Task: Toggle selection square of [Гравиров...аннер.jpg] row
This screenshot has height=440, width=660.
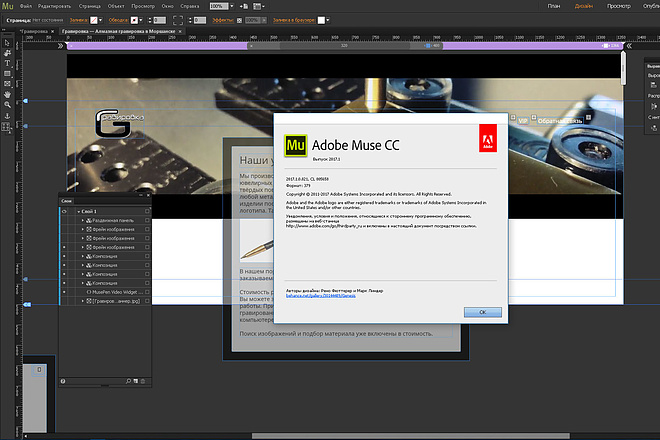Action: click(147, 301)
